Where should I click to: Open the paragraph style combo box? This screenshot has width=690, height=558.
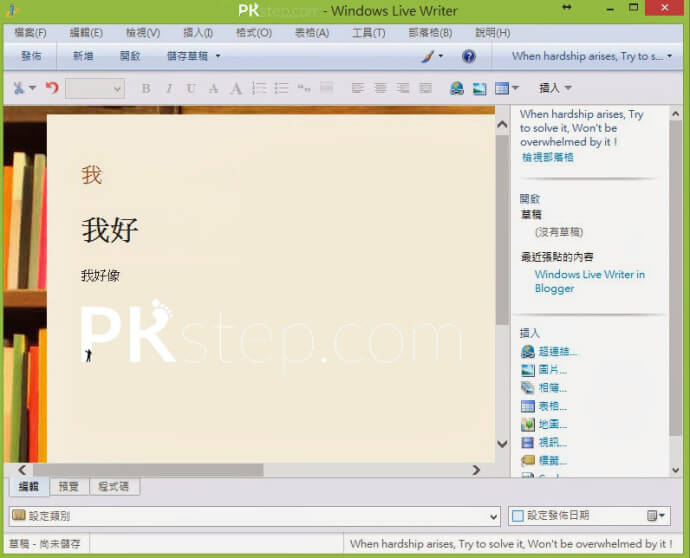(95, 88)
